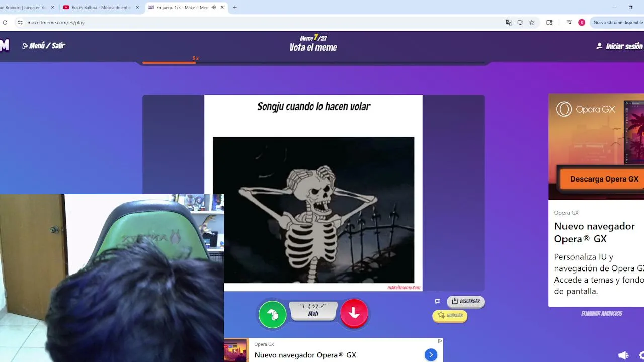Screen dimensions: 644x362
Task: Bookmark this page with star icon
Action: coord(532,22)
